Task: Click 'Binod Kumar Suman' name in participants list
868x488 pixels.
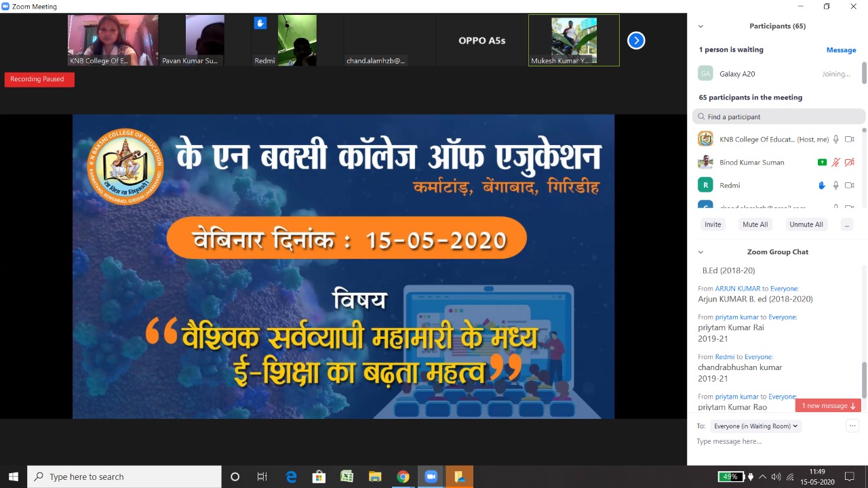Action: tap(752, 163)
